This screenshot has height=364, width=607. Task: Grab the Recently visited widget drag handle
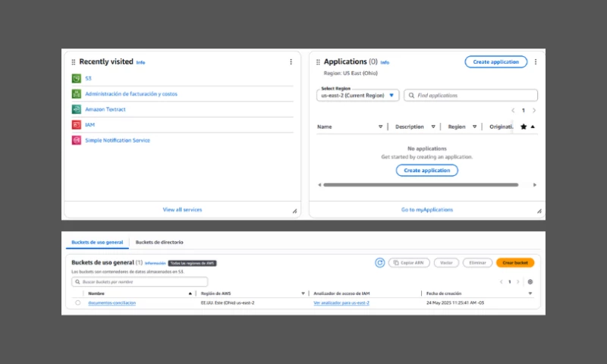[74, 62]
